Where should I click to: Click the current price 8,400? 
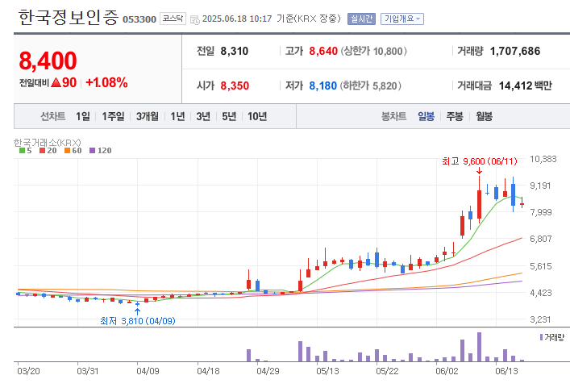click(x=48, y=60)
